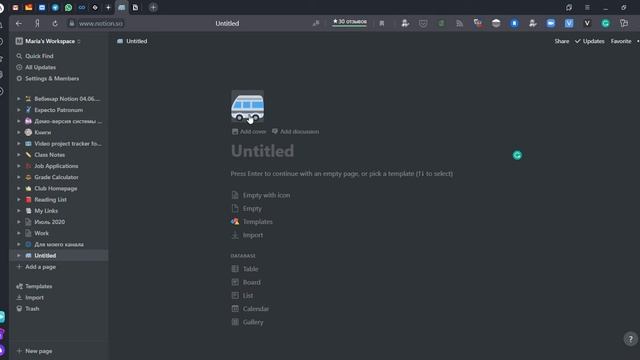Open Quick Find search
Viewport: 640px width, 360px height.
(39, 56)
